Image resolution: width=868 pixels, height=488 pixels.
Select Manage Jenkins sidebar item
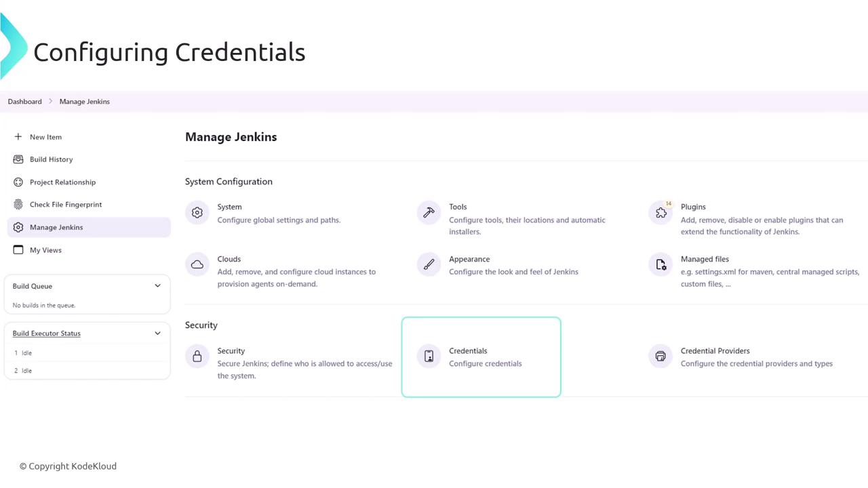(x=56, y=228)
